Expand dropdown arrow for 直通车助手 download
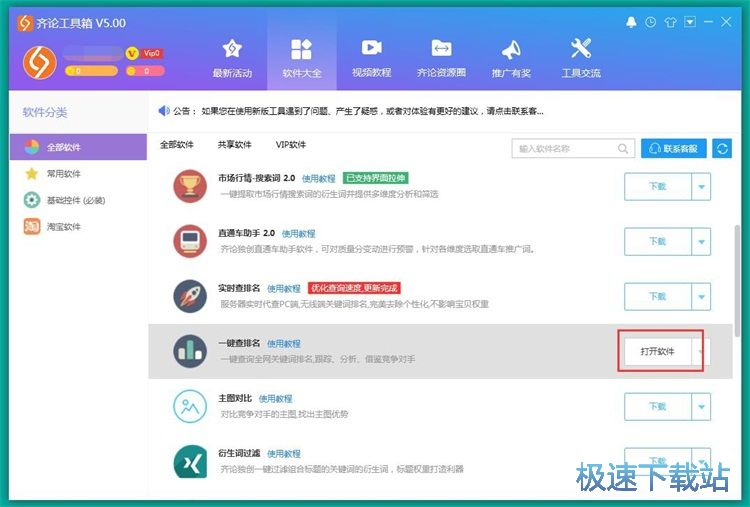The height and width of the screenshot is (507, 750). (701, 242)
